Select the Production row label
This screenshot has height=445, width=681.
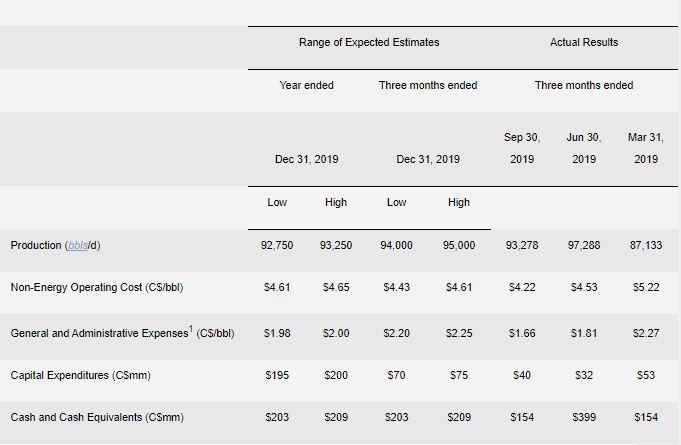55,245
